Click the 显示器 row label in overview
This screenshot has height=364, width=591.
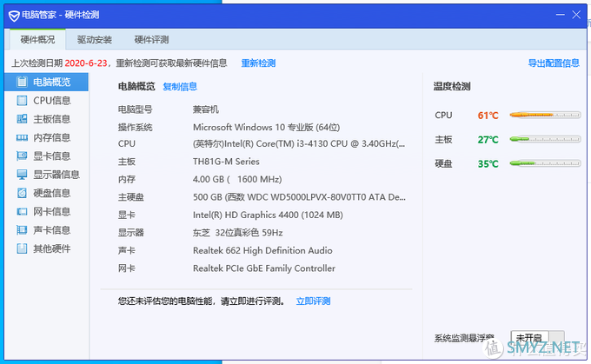[x=130, y=233]
